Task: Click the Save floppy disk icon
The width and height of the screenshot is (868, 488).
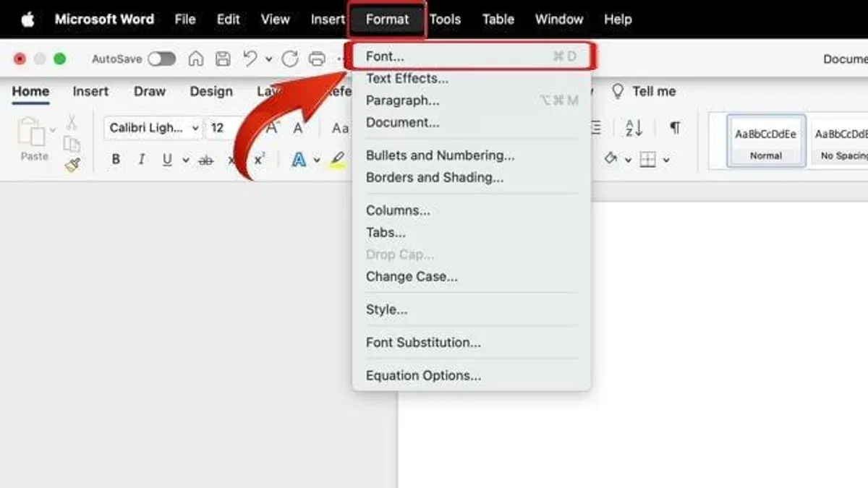Action: point(224,59)
